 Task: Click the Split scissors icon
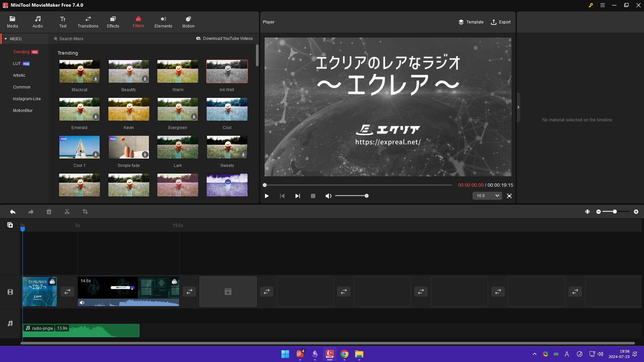pos(67,212)
